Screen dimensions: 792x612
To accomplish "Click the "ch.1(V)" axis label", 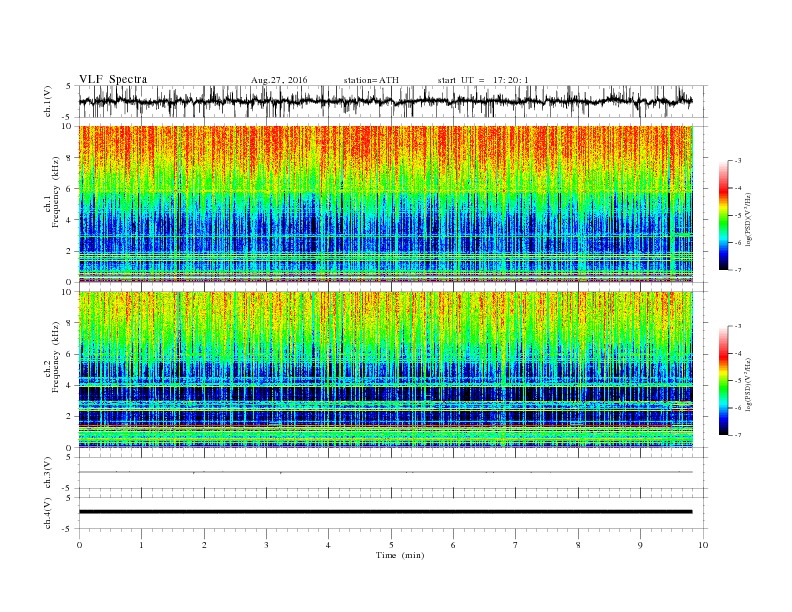I will click(x=48, y=101).
